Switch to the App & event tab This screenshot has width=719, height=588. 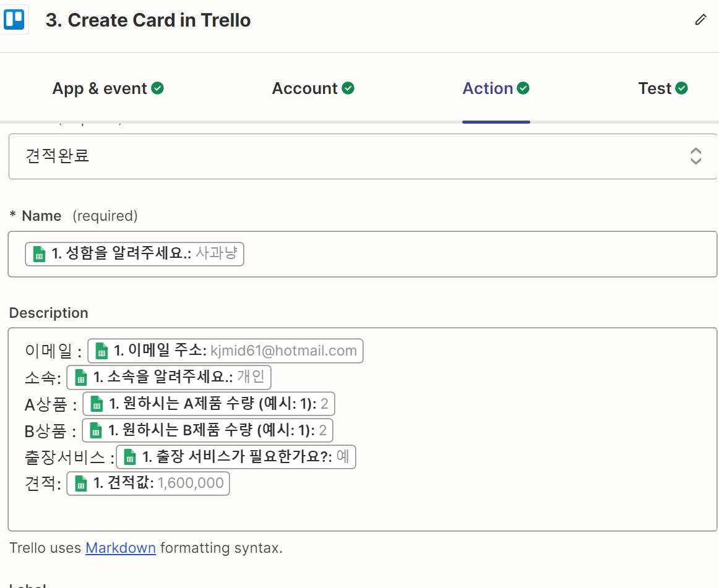[x=100, y=88]
